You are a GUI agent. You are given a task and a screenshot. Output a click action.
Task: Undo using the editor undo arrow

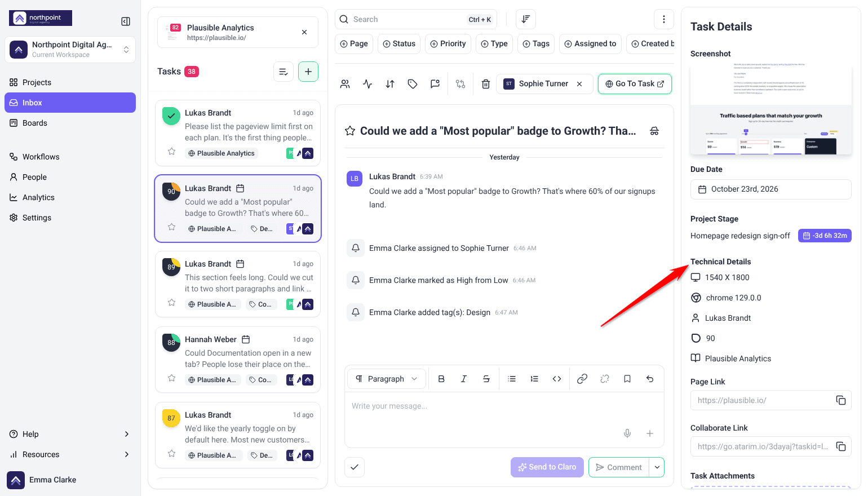(650, 379)
